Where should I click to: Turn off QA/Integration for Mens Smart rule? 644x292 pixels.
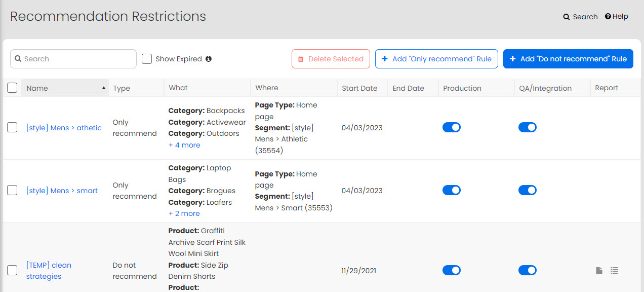pyautogui.click(x=528, y=190)
